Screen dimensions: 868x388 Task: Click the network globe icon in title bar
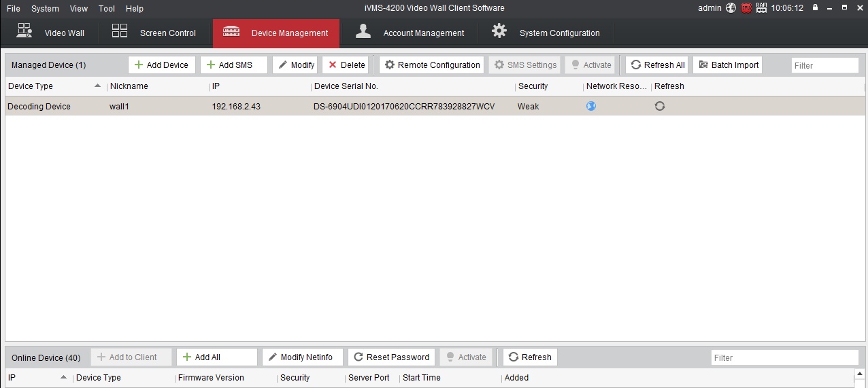(x=731, y=8)
